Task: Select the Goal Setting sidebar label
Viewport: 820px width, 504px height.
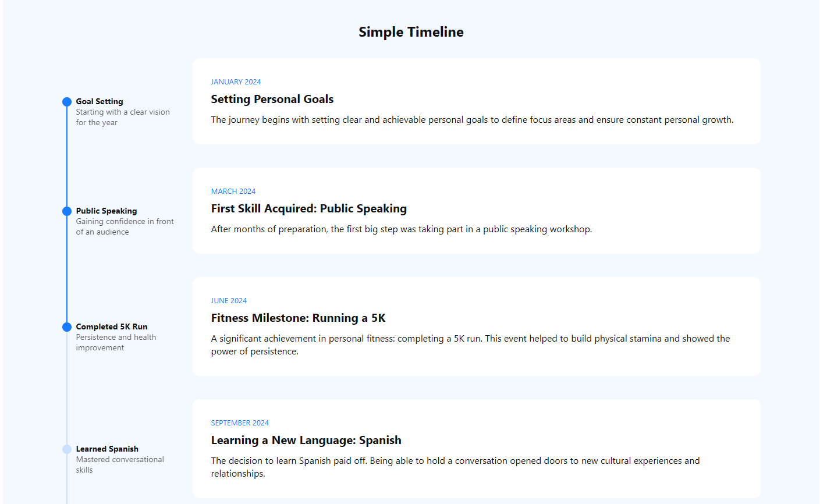Action: (100, 101)
